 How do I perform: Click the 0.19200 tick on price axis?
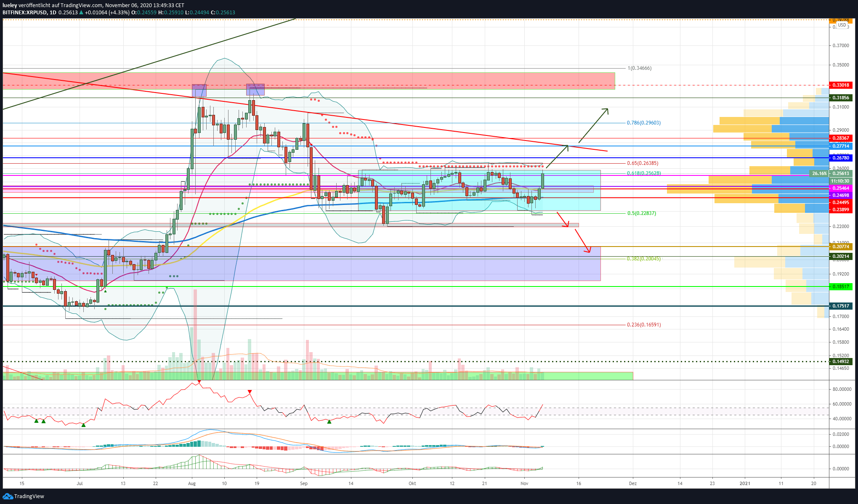(x=841, y=274)
